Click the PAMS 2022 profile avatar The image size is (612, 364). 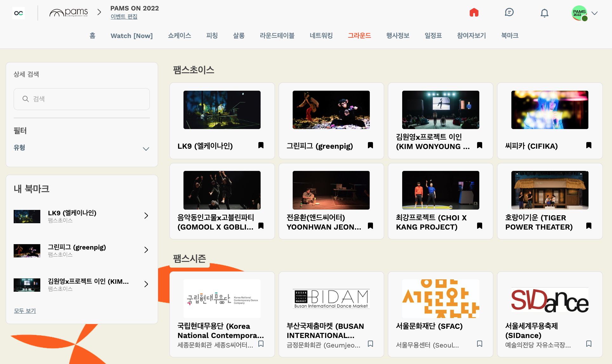pyautogui.click(x=580, y=13)
